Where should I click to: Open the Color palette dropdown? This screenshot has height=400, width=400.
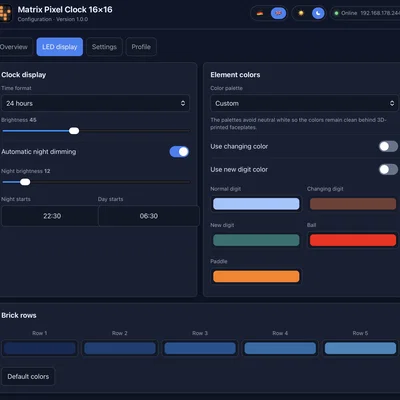pyautogui.click(x=304, y=103)
